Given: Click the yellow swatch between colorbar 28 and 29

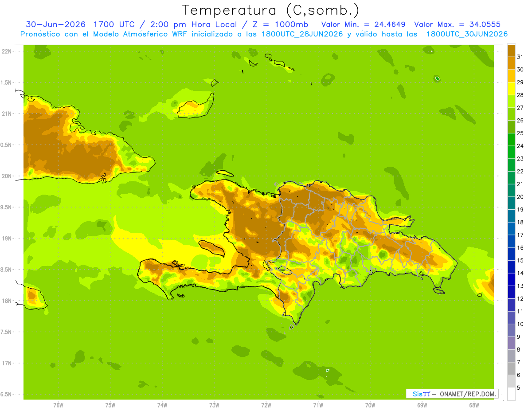Looking at the screenshot, I should click(x=512, y=89).
